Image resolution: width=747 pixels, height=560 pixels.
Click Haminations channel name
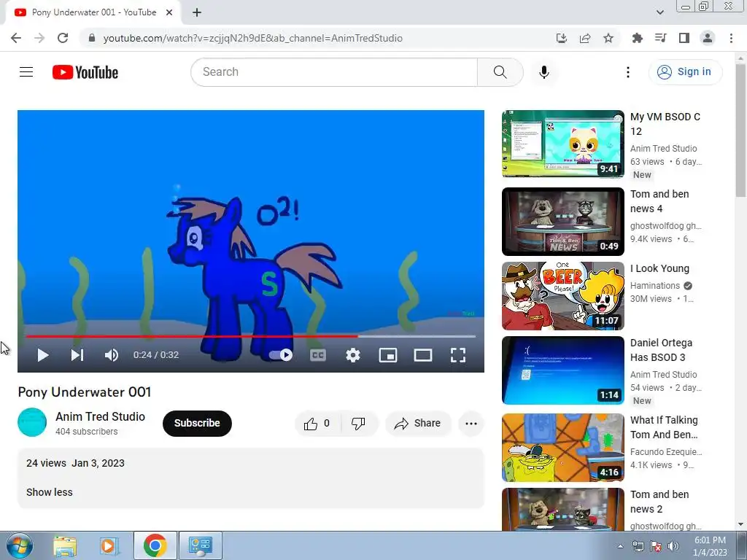point(655,286)
